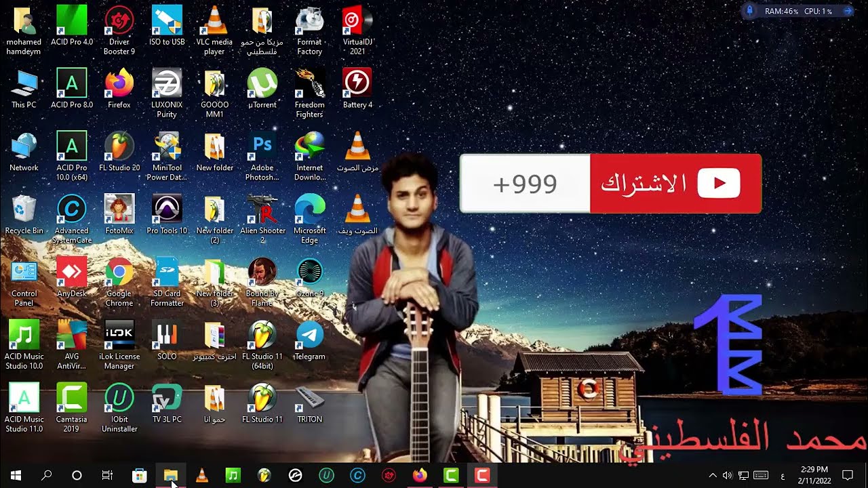Open the network icon in system tray
868x488 pixels.
pyautogui.click(x=743, y=476)
